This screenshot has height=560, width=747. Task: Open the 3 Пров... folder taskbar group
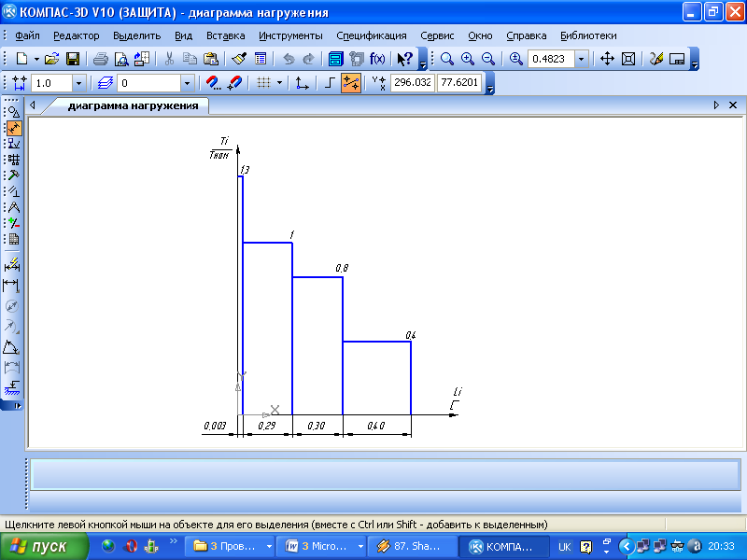(x=230, y=546)
